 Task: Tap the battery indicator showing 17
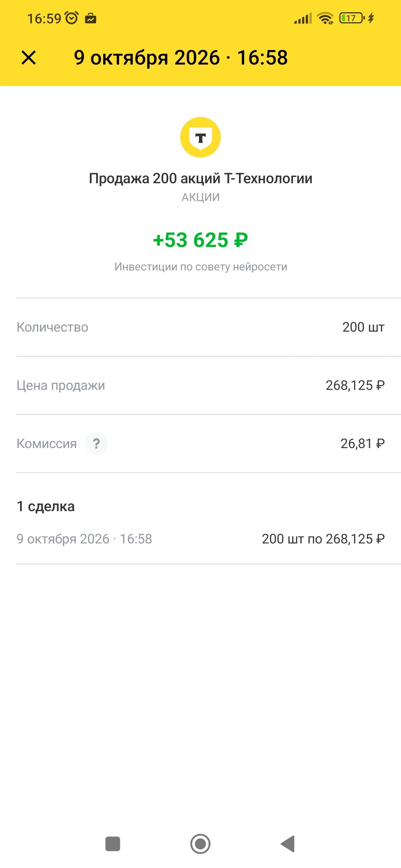pyautogui.click(x=352, y=18)
